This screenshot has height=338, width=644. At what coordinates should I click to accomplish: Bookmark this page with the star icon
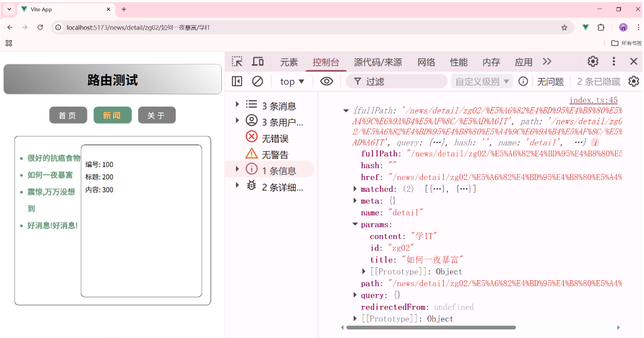tap(564, 27)
